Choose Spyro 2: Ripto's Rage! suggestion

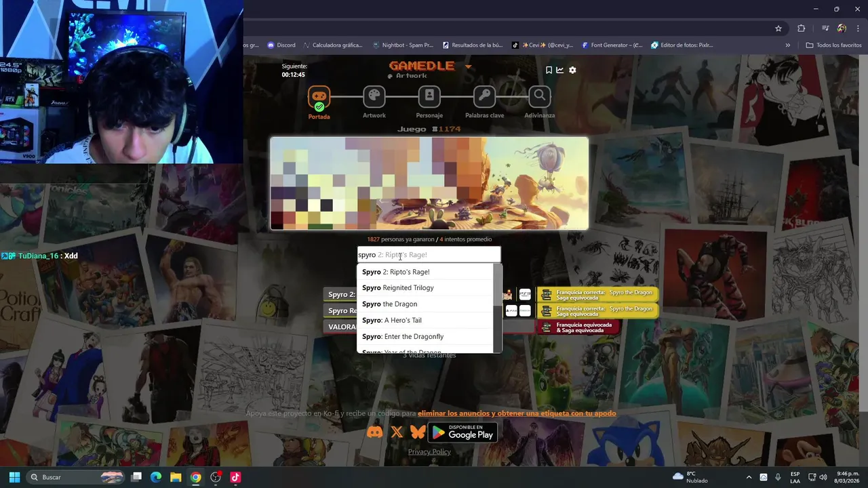(x=425, y=272)
